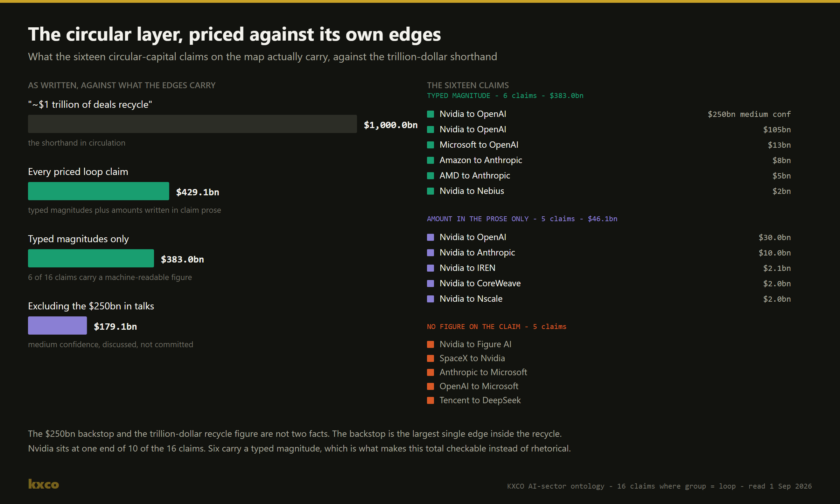Click the NO FIGURE ON THE CLAIM header
The height and width of the screenshot is (504, 840).
(x=496, y=327)
